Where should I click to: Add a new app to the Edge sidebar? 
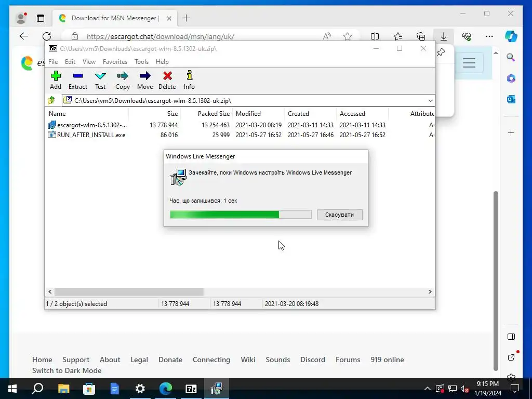[511, 132]
